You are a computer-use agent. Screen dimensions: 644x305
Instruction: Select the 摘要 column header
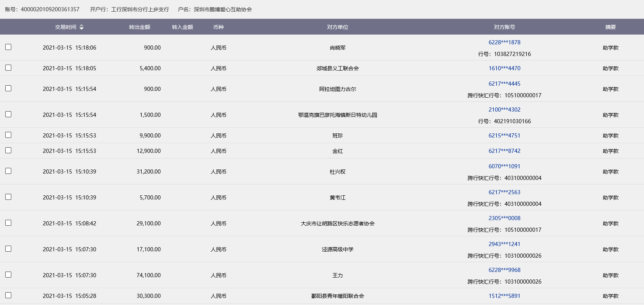[610, 27]
